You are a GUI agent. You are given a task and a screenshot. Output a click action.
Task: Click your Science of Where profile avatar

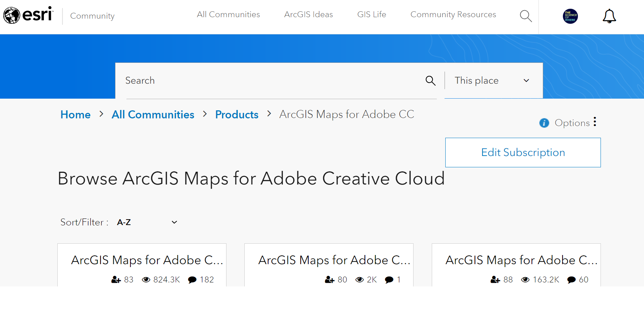[570, 16]
